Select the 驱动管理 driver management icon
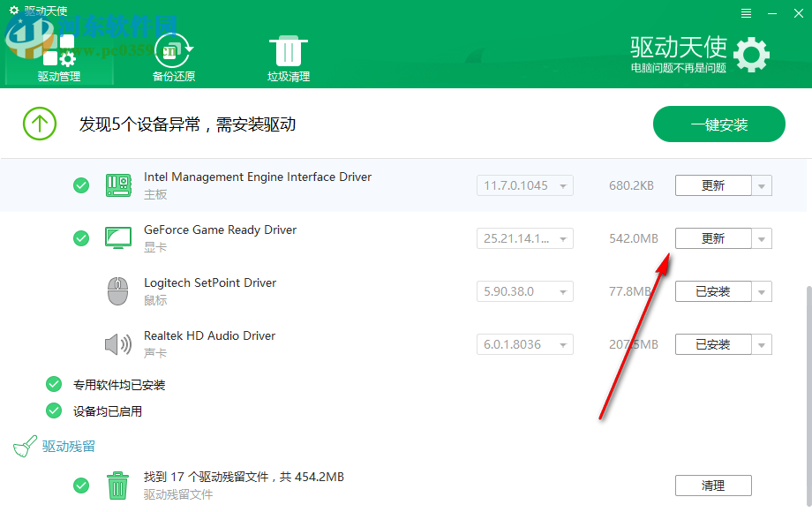This screenshot has height=512, width=812. click(x=58, y=50)
